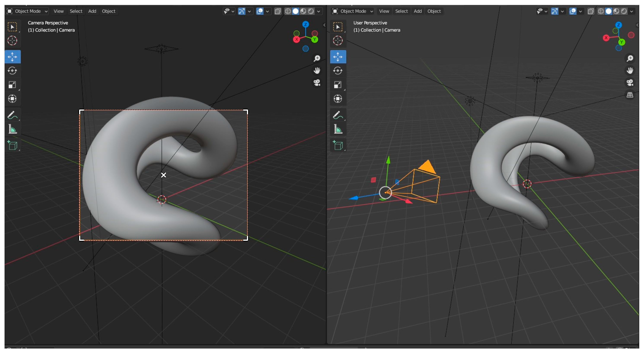Open overlays dropdown arrow in left viewport
The height and width of the screenshot is (355, 644).
tap(267, 11)
